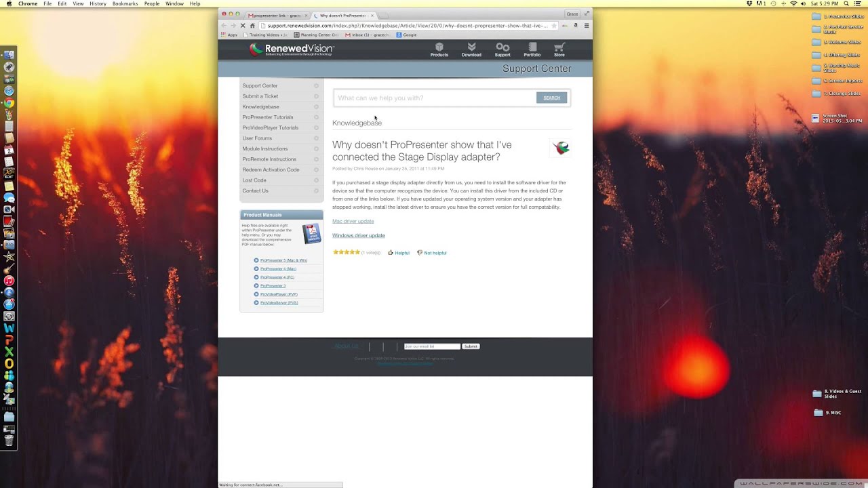Screen dimensions: 868x488
Task: Focus the 'What can we help you with?' field
Action: (434, 98)
